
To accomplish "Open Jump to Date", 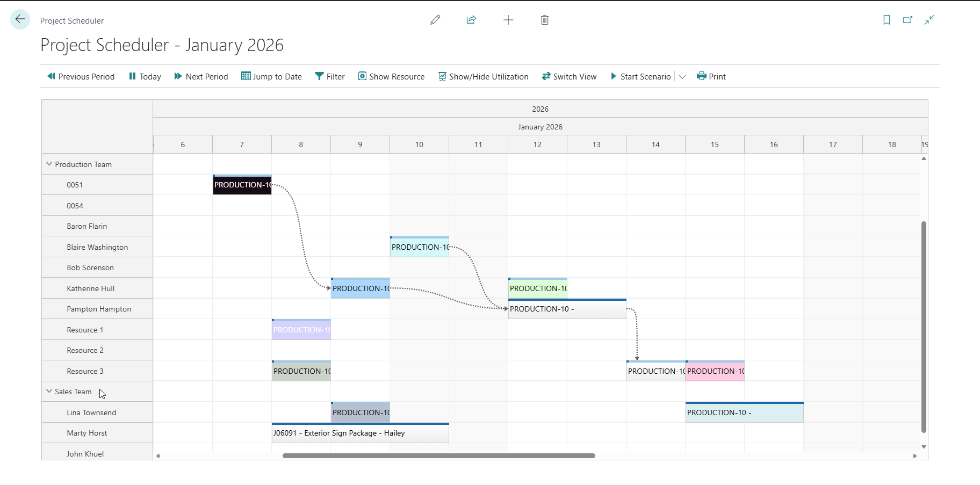I will [271, 77].
